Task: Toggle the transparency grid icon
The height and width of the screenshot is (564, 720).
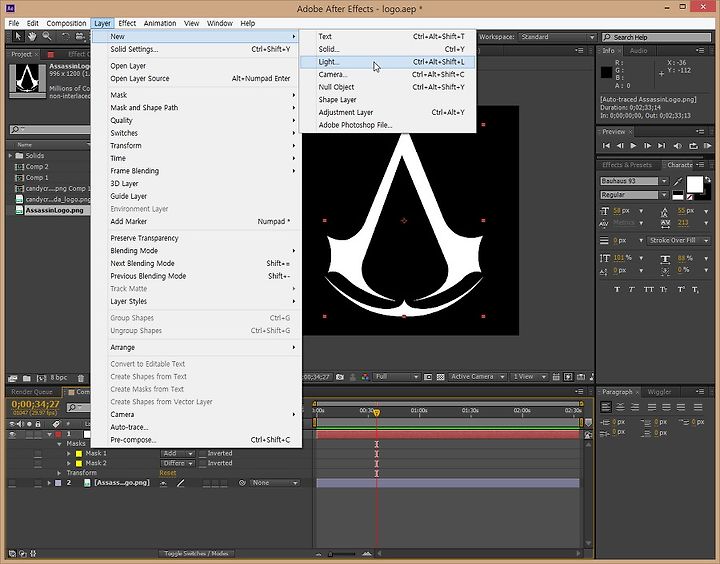Action: (440, 377)
